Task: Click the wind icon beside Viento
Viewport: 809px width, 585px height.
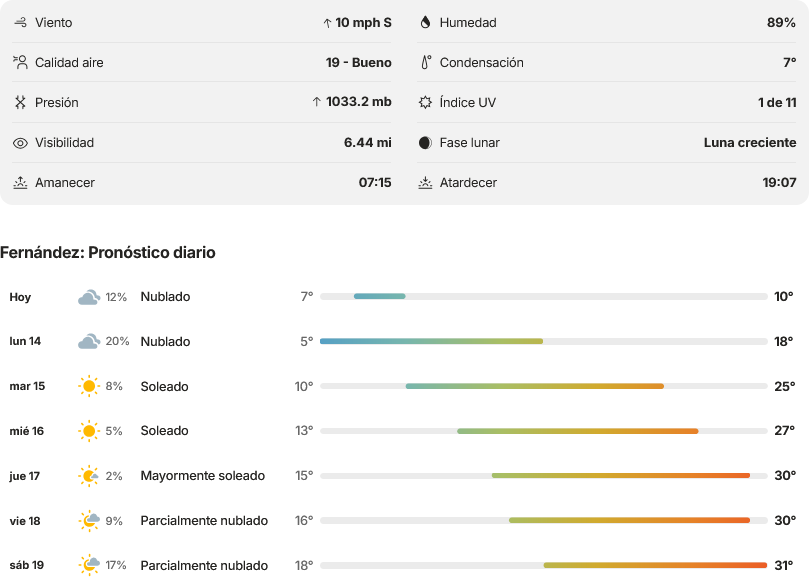Action: pos(20,23)
